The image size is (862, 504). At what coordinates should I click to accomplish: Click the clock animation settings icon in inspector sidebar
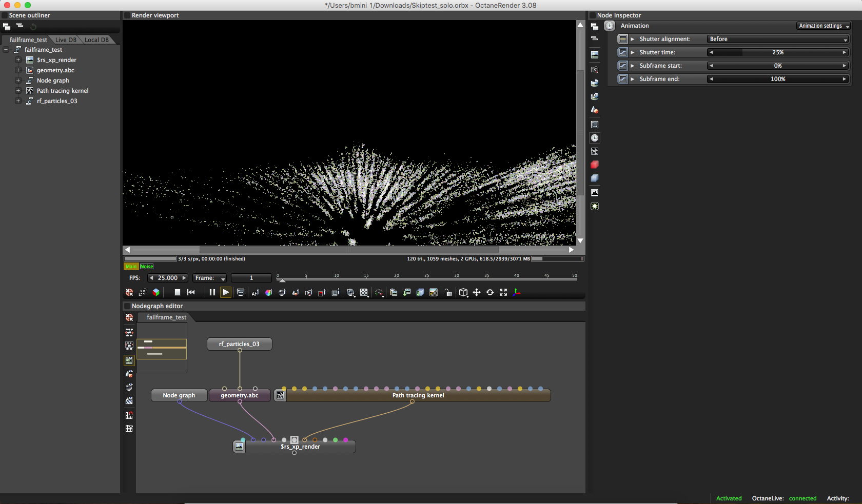pyautogui.click(x=595, y=138)
